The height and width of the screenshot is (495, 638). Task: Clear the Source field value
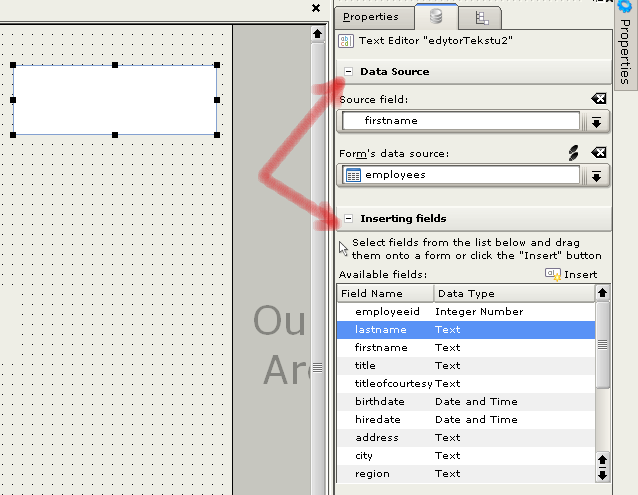click(x=598, y=99)
